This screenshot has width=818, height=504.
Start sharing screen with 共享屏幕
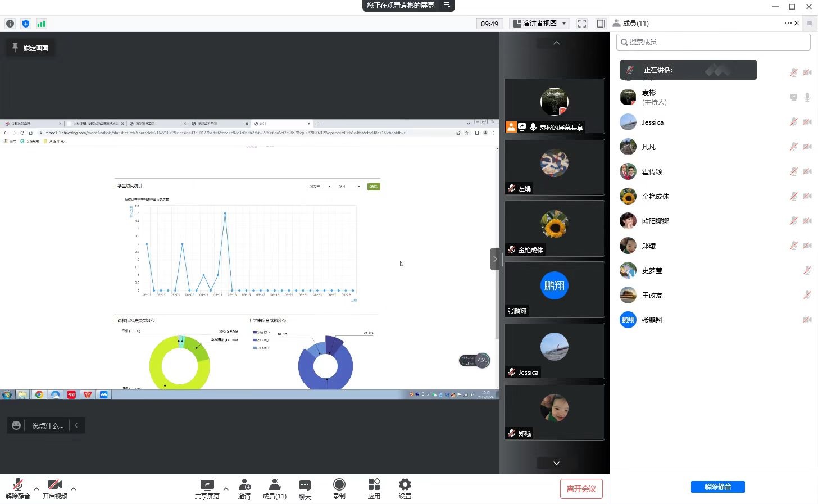click(x=207, y=488)
